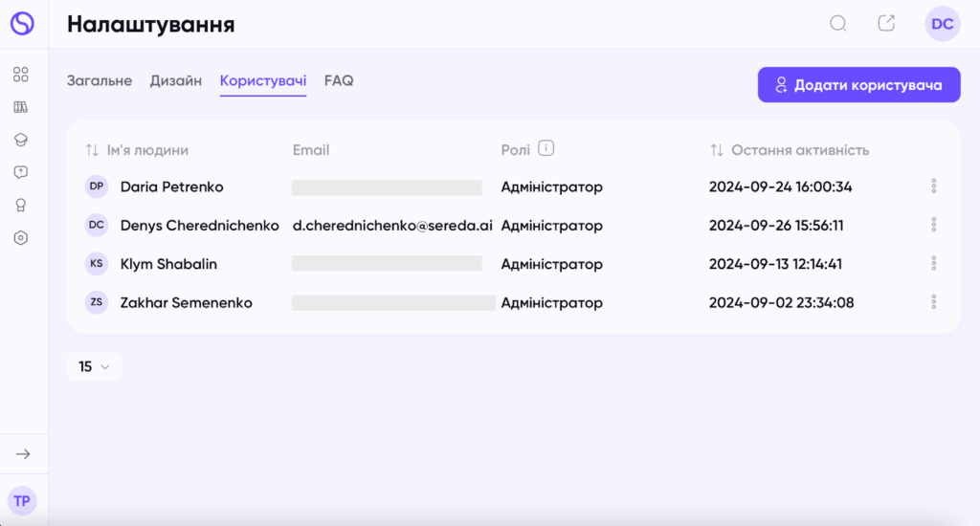Open the 15 rows-per-page dropdown
The width and height of the screenshot is (980, 526).
tap(95, 366)
